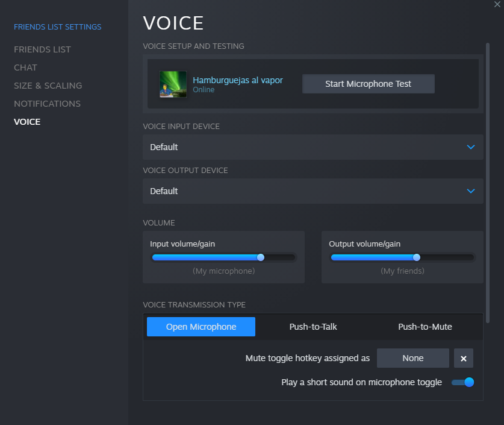Select Open Microphone transmission type
Image resolution: width=504 pixels, height=425 pixels.
pyautogui.click(x=201, y=327)
